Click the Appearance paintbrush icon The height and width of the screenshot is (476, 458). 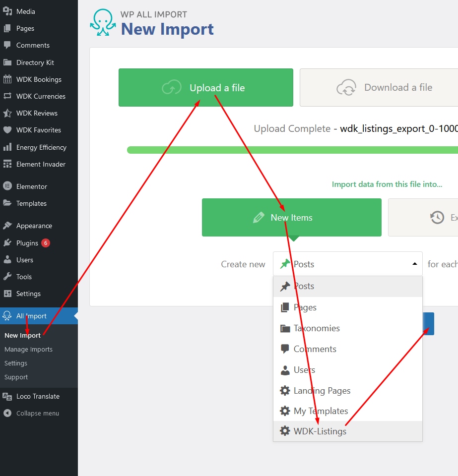click(7, 226)
